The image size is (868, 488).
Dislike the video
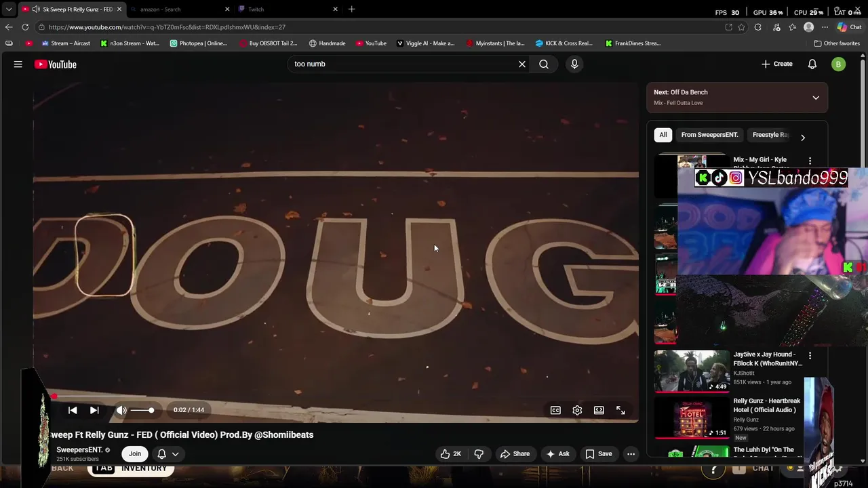pos(479,454)
